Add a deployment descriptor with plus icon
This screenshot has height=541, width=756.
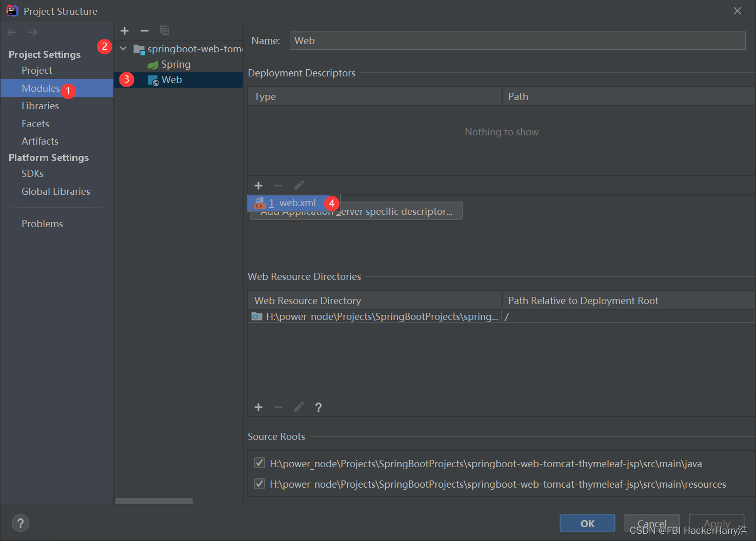click(x=258, y=185)
